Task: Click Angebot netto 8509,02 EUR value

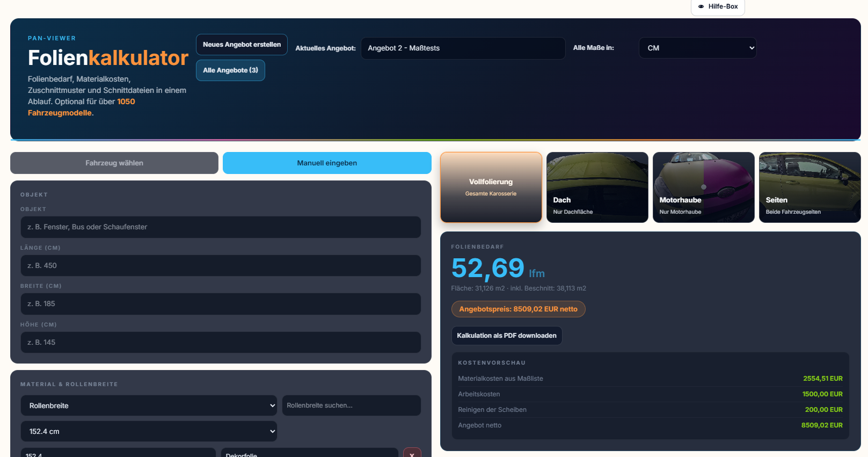Action: [822, 425]
